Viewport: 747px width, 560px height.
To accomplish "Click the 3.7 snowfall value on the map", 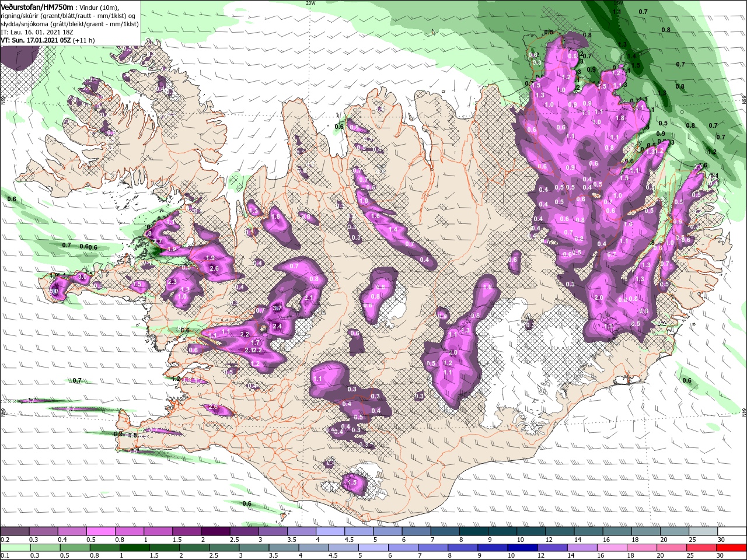I will pos(278,308).
